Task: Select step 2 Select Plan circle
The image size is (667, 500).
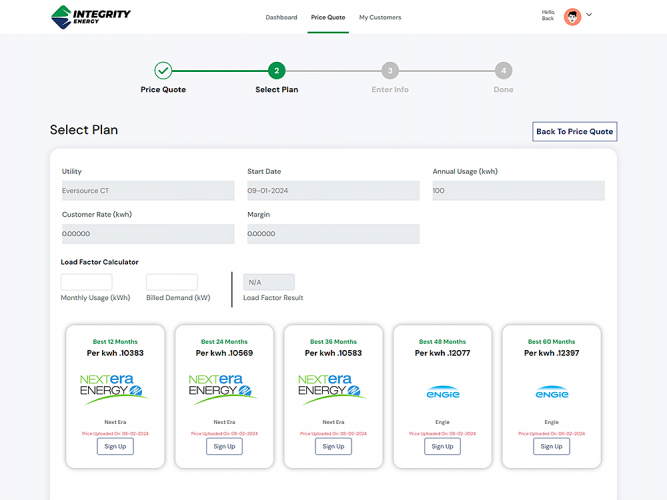Action: tap(276, 71)
